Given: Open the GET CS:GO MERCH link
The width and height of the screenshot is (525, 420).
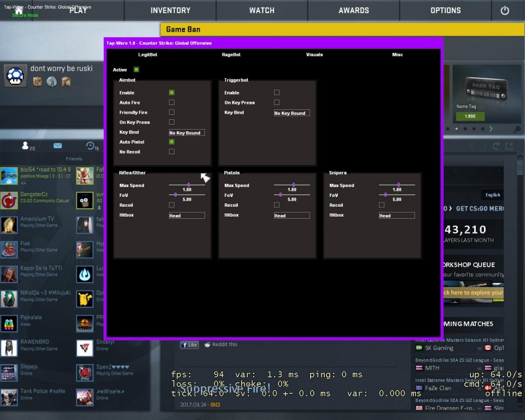Looking at the screenshot, I should (480, 209).
